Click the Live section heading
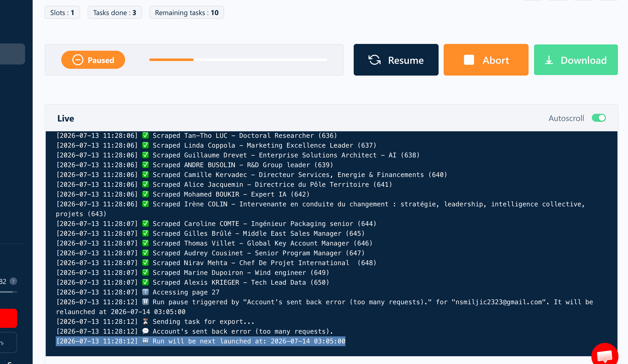The width and height of the screenshot is (628, 364). click(66, 118)
